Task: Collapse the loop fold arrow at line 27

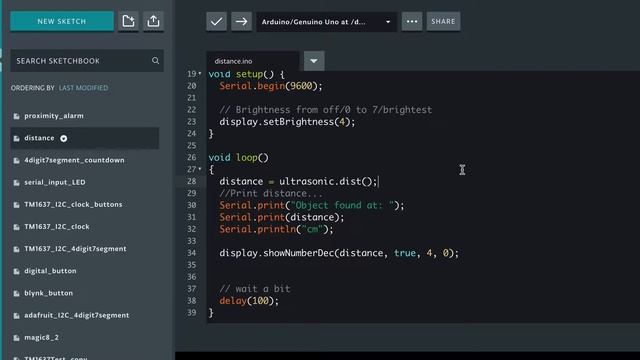Action: click(200, 169)
